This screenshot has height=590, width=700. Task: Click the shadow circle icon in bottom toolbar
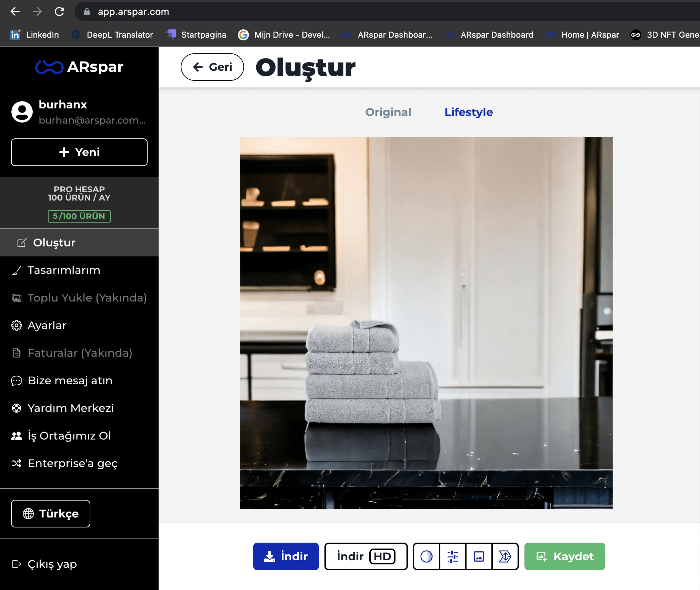point(426,556)
